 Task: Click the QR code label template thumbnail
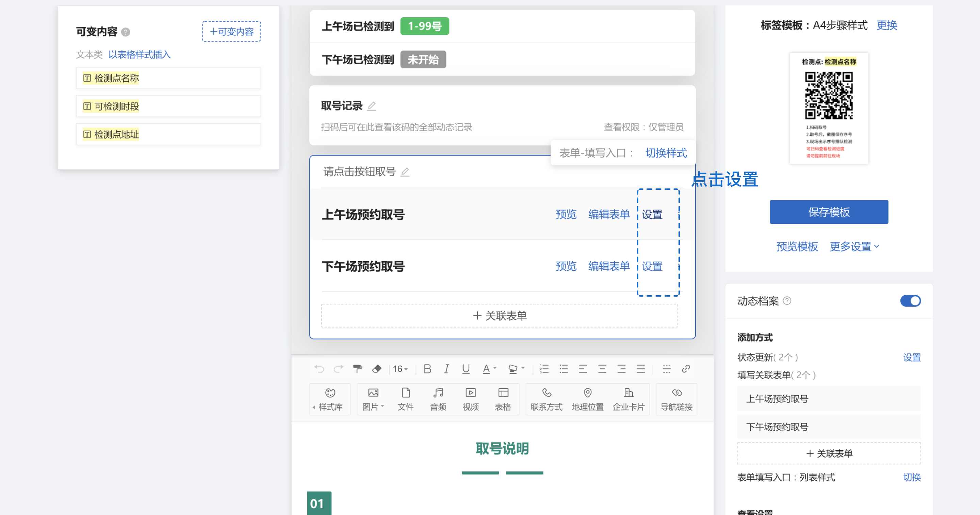click(x=829, y=109)
